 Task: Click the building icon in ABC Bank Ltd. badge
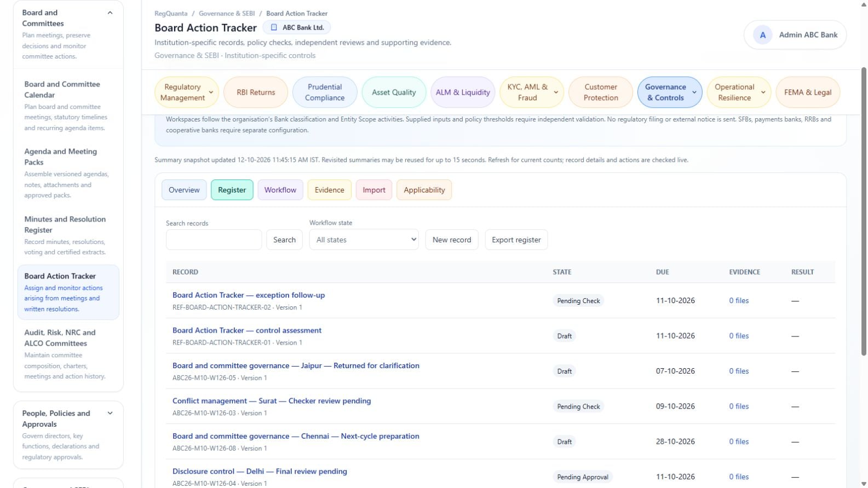[x=274, y=27]
